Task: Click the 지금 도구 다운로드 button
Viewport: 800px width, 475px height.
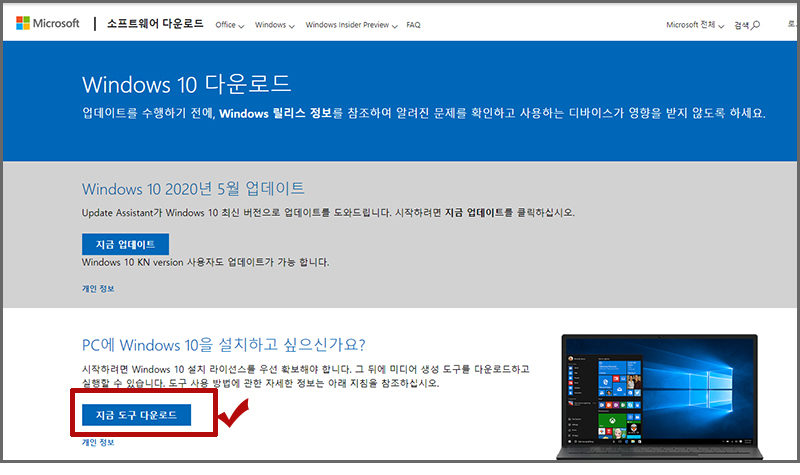Action: pyautogui.click(x=136, y=415)
